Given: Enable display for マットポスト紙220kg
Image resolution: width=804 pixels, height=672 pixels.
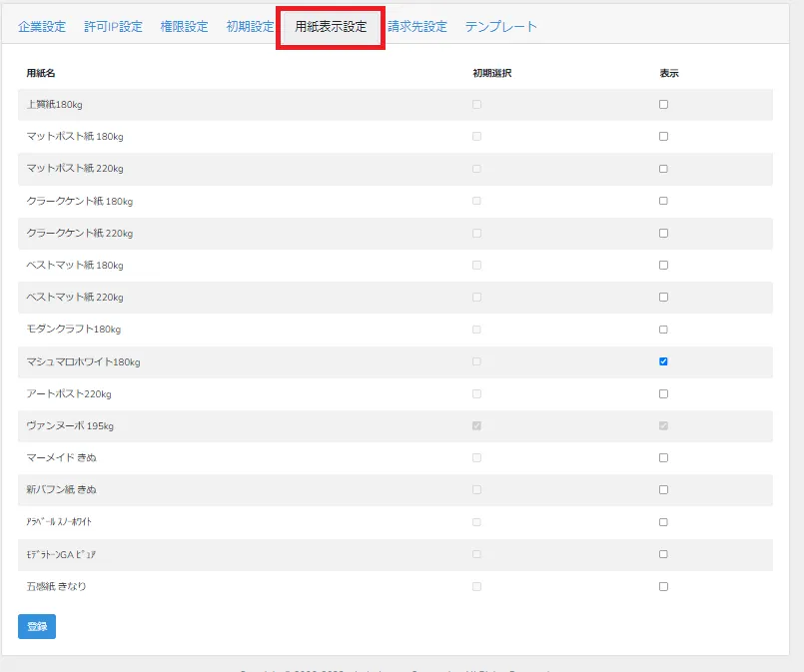Looking at the screenshot, I should click(x=663, y=168).
